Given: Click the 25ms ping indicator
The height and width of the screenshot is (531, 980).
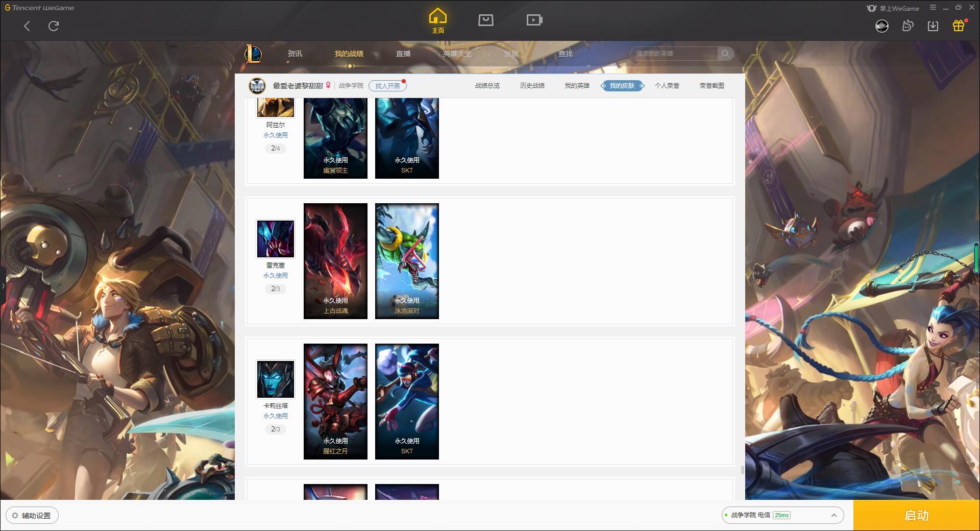Looking at the screenshot, I should click(x=781, y=515).
